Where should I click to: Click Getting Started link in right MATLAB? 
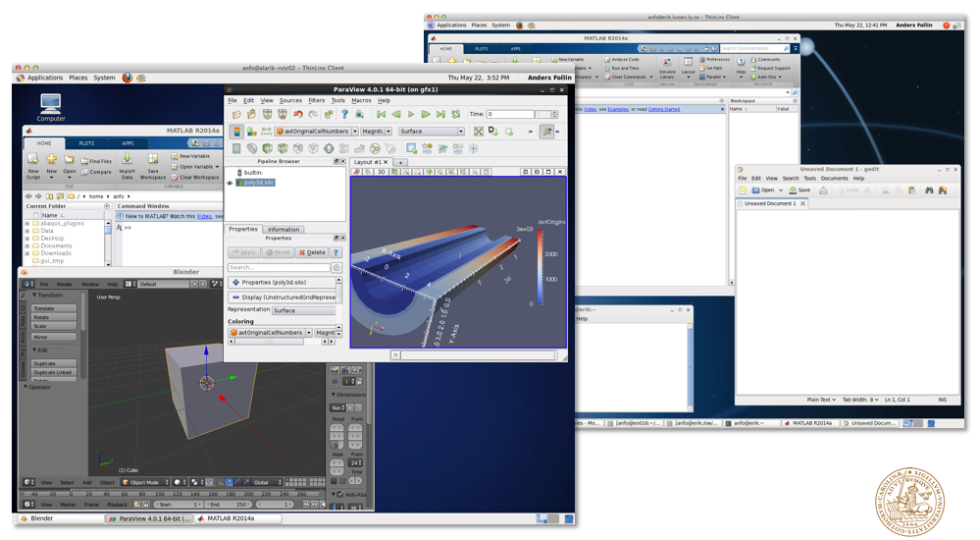click(x=664, y=109)
